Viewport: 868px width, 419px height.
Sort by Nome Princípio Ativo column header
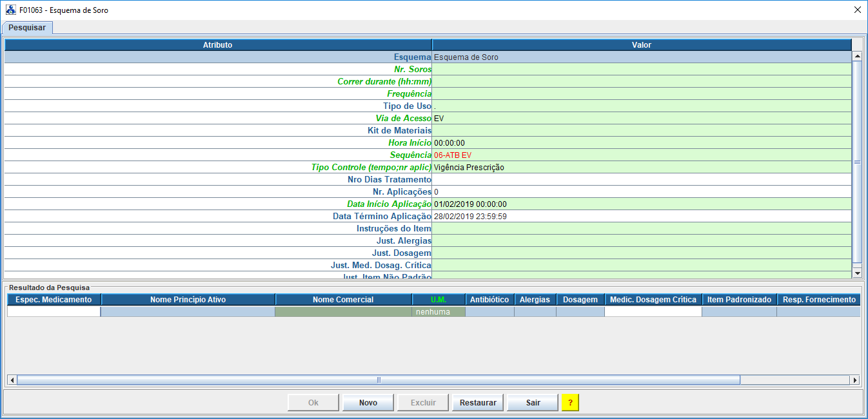[x=188, y=300]
